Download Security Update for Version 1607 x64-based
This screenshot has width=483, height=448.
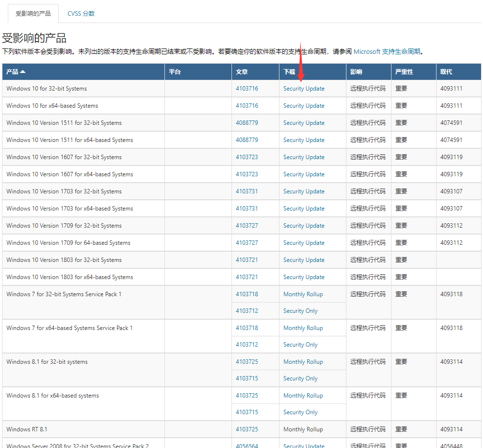(x=304, y=174)
